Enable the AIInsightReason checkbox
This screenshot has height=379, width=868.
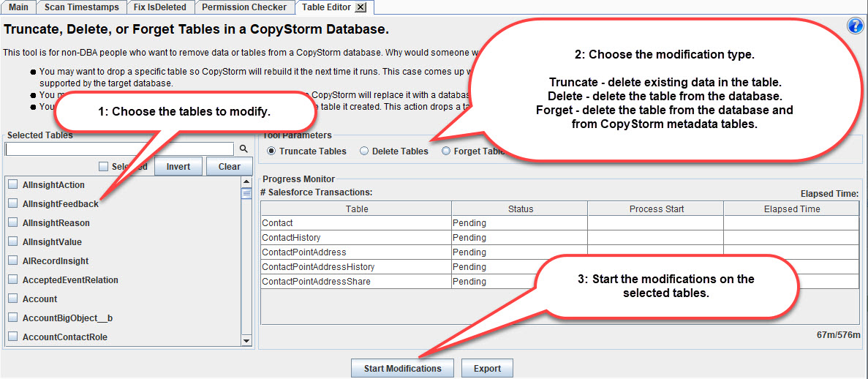pos(12,222)
